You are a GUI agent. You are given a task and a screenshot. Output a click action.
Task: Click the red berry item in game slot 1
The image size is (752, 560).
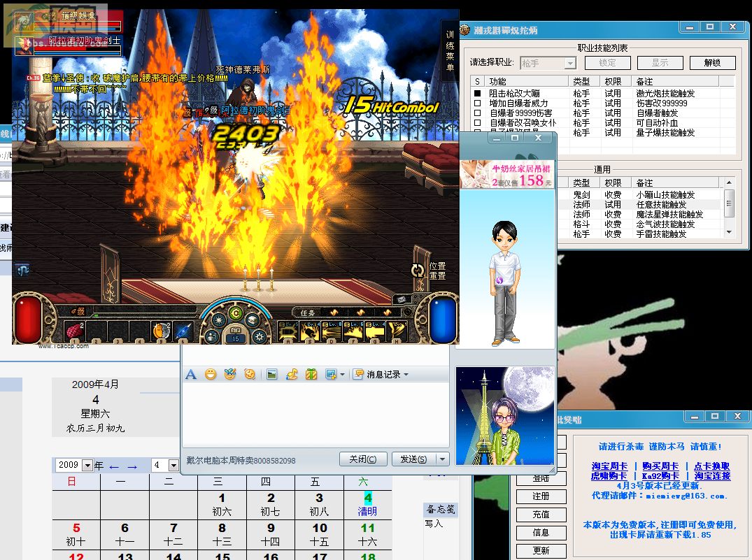74,331
